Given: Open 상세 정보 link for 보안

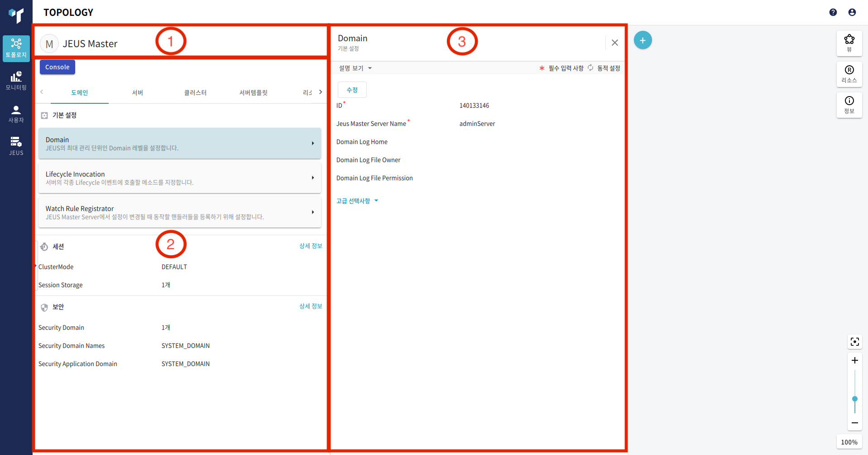Looking at the screenshot, I should (x=311, y=306).
